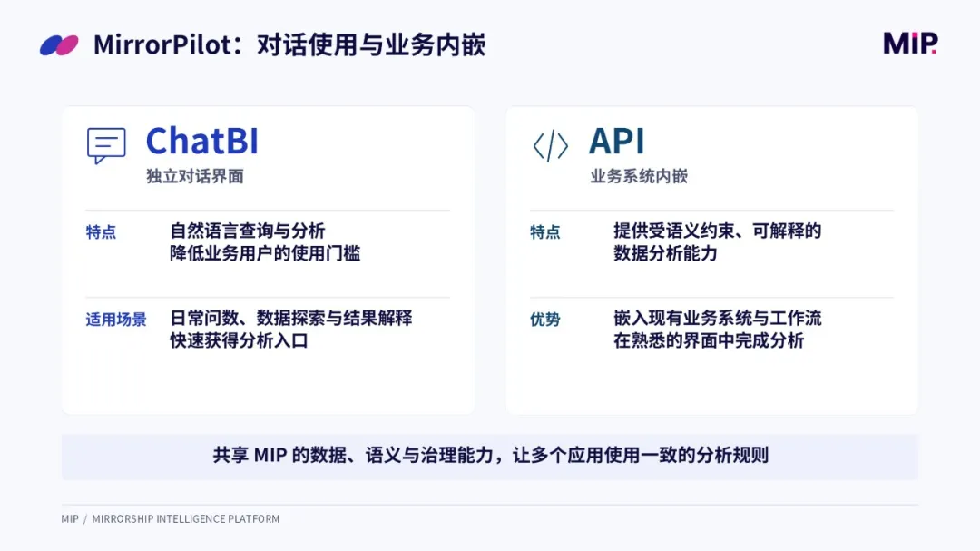The width and height of the screenshot is (980, 551).
Task: Click the API code brackets icon
Action: click(x=551, y=147)
